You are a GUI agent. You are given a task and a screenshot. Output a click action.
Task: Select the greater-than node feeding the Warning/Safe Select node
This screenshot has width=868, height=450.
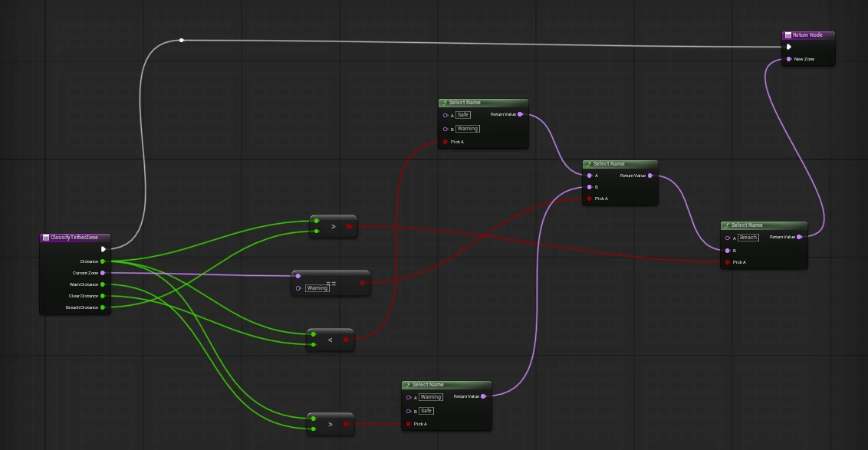(330, 424)
